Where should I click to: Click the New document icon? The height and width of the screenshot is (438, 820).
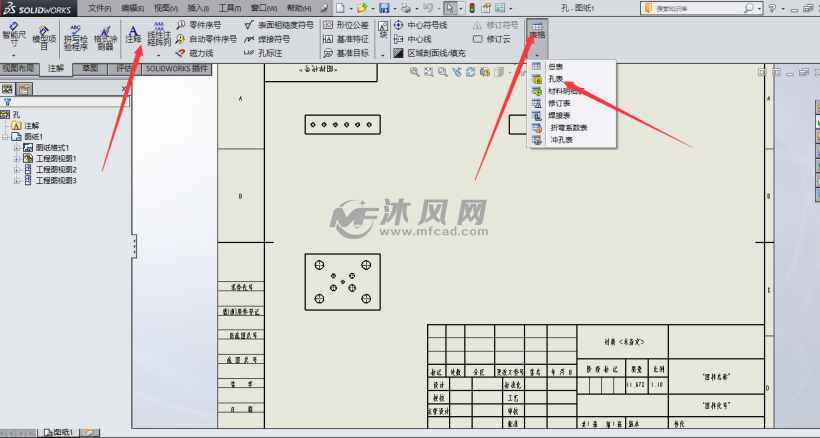[340, 8]
